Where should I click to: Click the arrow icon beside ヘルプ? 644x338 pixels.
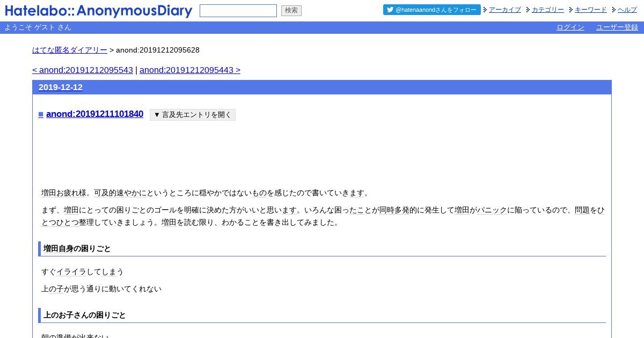coord(614,10)
